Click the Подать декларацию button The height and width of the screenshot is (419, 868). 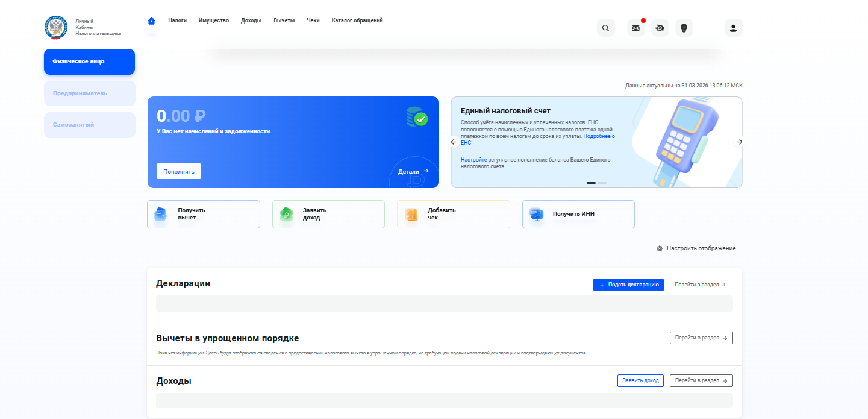(x=628, y=285)
